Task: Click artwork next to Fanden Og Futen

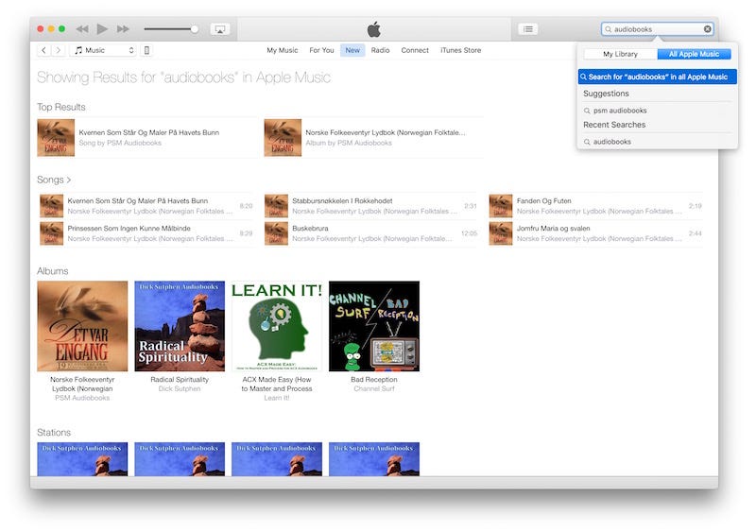Action: coord(501,206)
